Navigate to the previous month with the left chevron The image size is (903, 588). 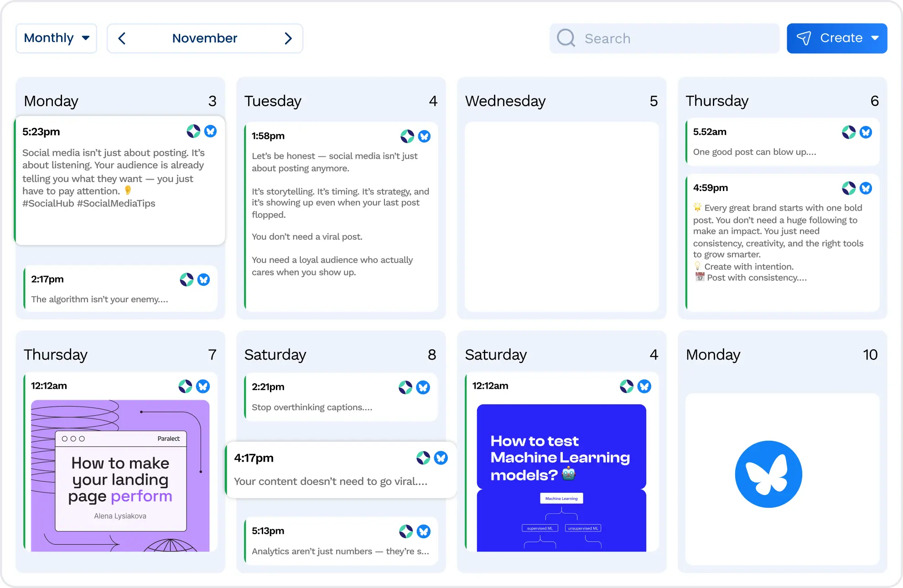coord(122,38)
